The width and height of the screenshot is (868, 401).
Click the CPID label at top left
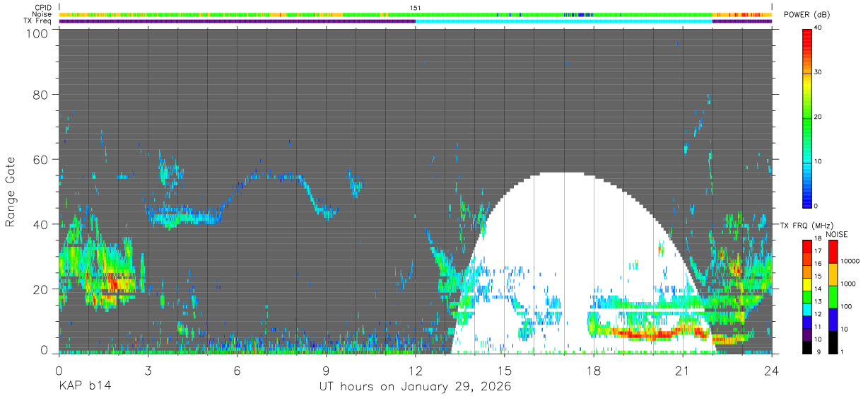click(42, 8)
